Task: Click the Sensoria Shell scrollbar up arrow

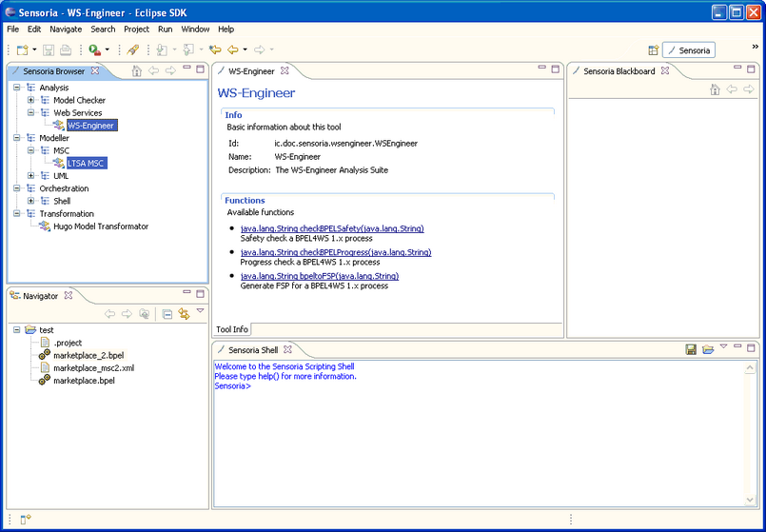Action: [x=750, y=368]
